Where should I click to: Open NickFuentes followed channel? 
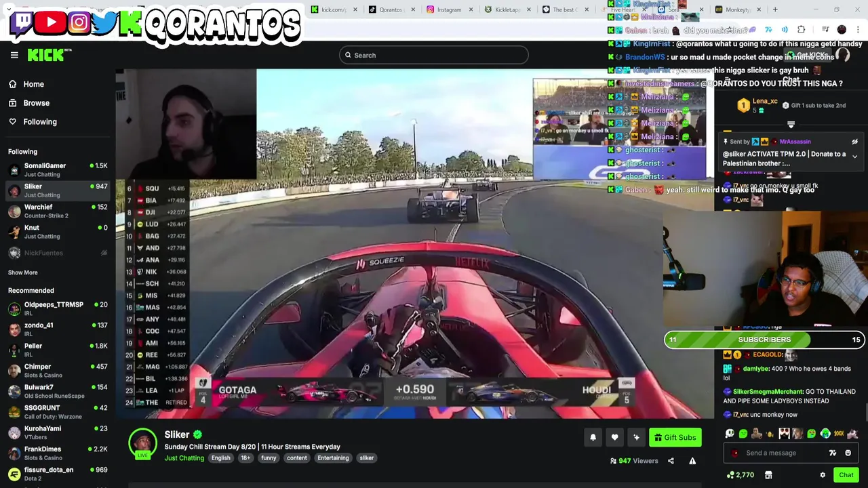click(58, 253)
